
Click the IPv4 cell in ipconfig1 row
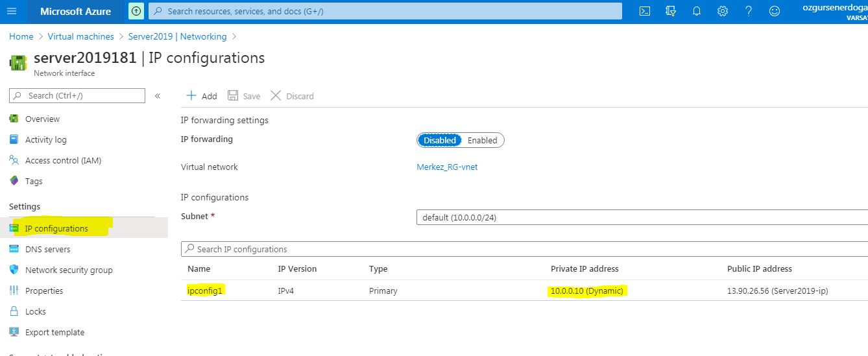286,291
